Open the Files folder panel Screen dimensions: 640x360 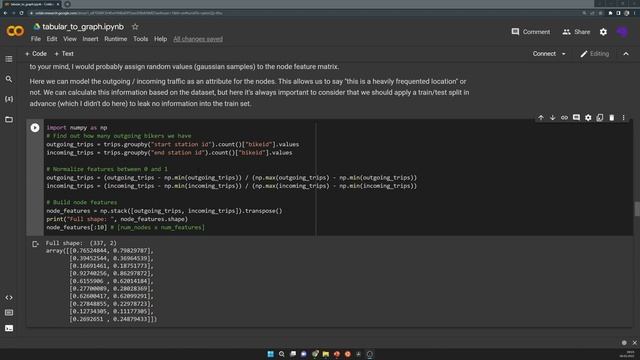click(9, 119)
